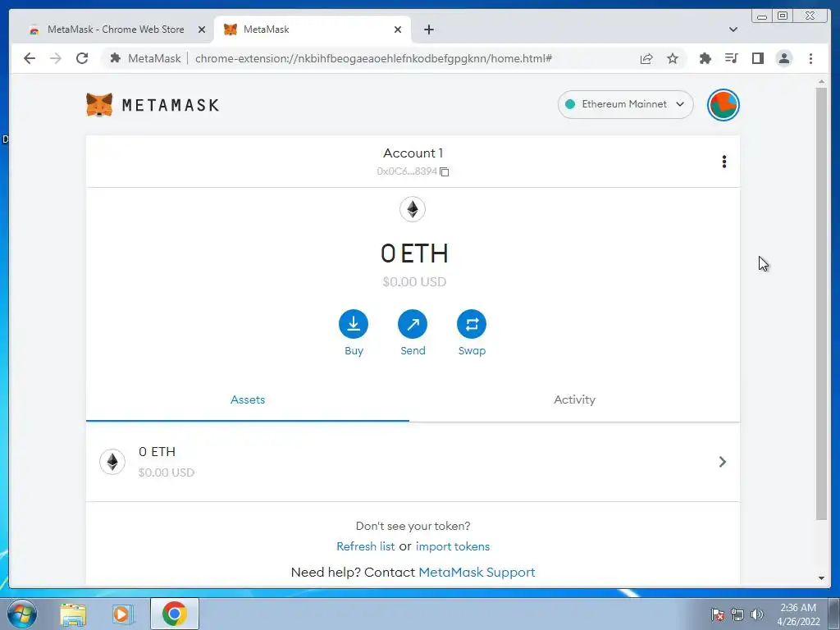Click the browser forward arrow
The height and width of the screenshot is (630, 840).
(x=56, y=58)
